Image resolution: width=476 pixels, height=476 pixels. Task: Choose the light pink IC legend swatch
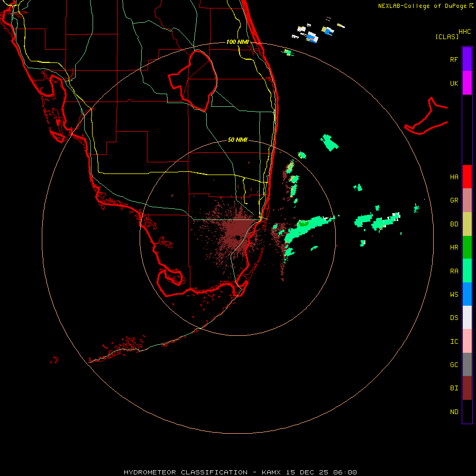pyautogui.click(x=467, y=341)
